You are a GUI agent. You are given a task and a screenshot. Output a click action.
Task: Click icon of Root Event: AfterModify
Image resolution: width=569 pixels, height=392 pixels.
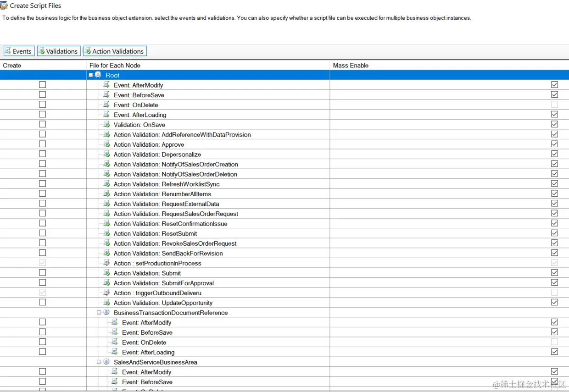coord(106,85)
